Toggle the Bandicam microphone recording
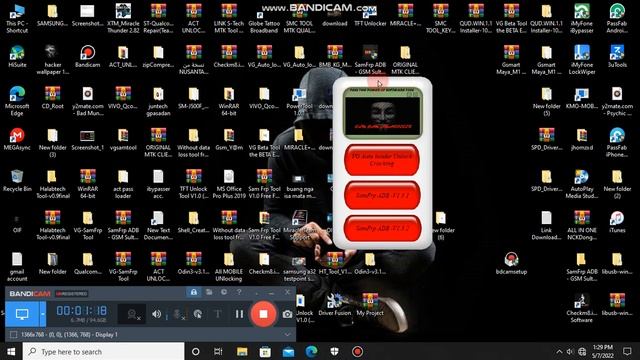The width and height of the screenshot is (640, 360). 178,314
